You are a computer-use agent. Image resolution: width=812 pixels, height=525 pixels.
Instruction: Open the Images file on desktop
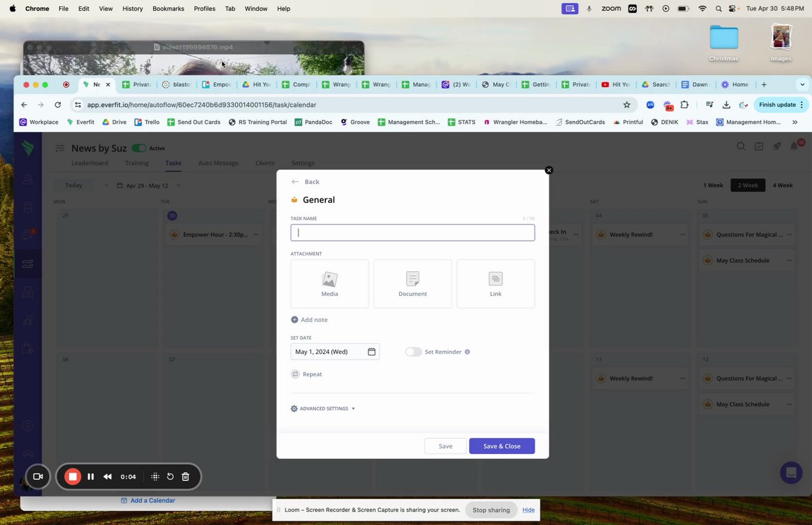coord(781,44)
